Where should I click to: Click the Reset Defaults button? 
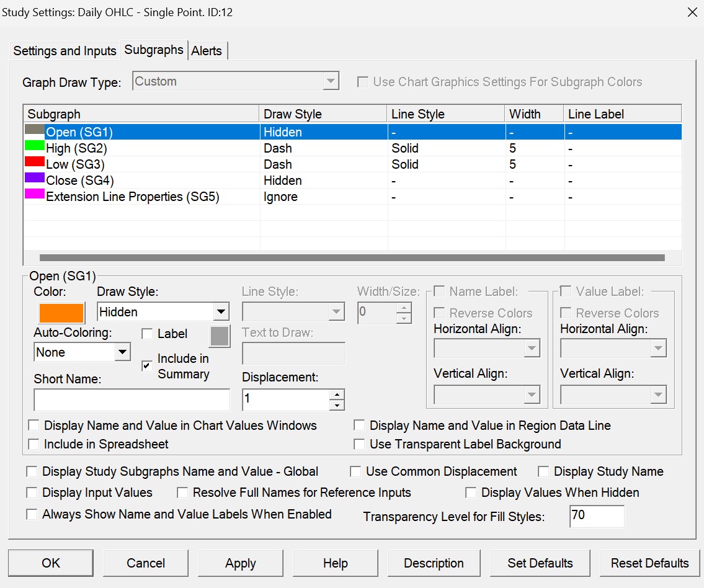(x=649, y=563)
